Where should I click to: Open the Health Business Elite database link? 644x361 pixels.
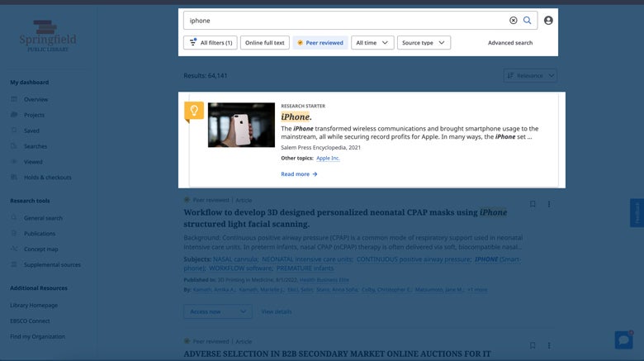(x=324, y=279)
